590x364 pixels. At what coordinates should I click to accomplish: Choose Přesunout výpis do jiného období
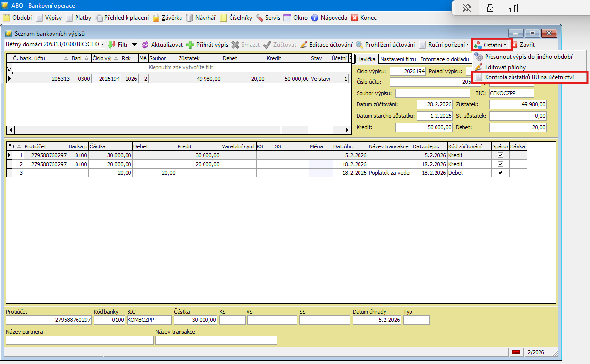[x=528, y=57]
